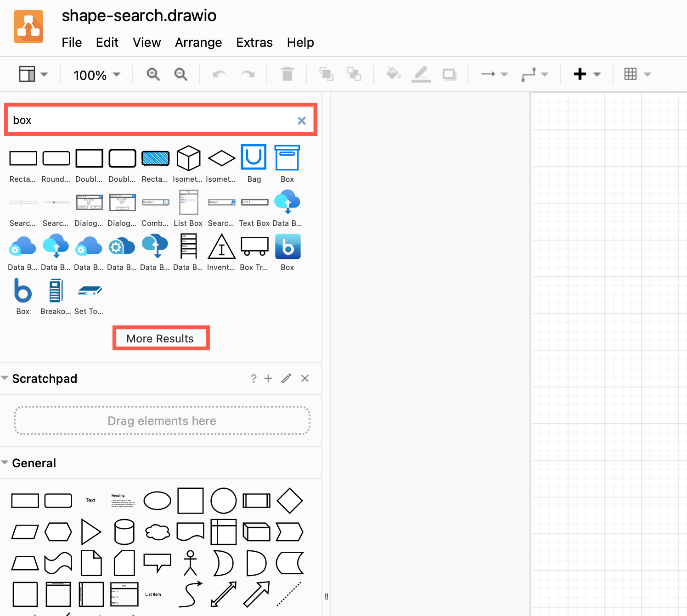Click the shape search input field
The width and height of the screenshot is (687, 616).
tap(152, 120)
